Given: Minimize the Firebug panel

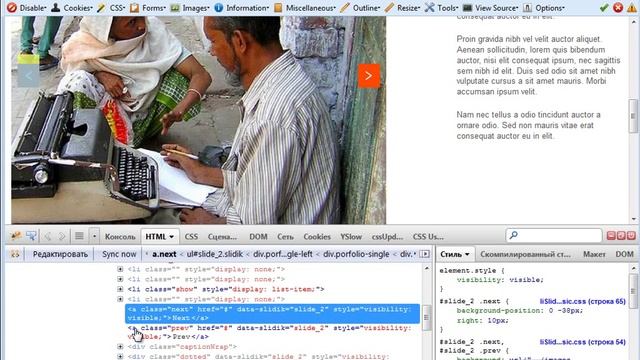Looking at the screenshot, I should pos(611,236).
